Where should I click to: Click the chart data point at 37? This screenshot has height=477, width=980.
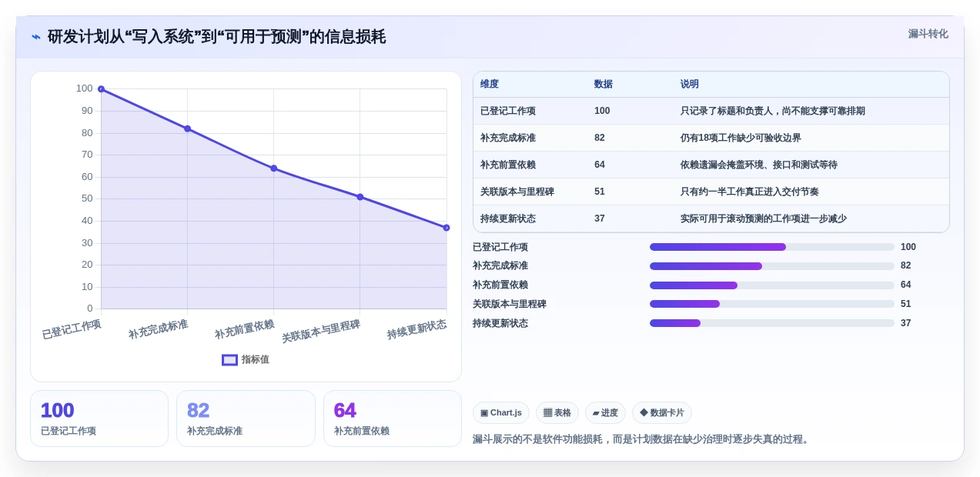(x=446, y=228)
